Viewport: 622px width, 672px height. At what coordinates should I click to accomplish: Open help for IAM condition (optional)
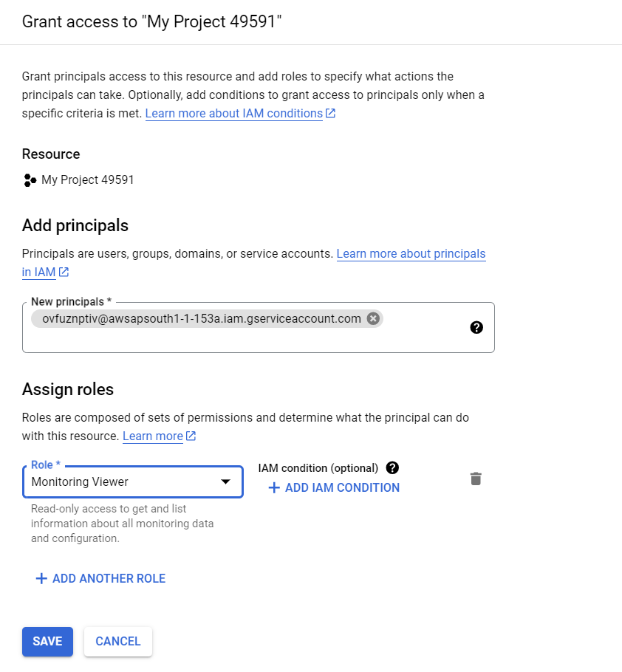tap(392, 467)
